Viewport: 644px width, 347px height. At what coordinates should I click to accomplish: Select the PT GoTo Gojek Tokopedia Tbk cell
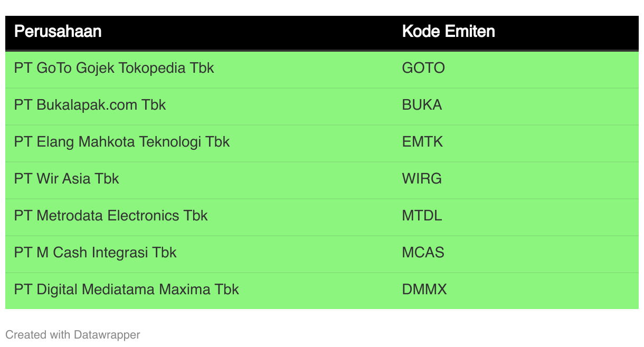click(114, 68)
